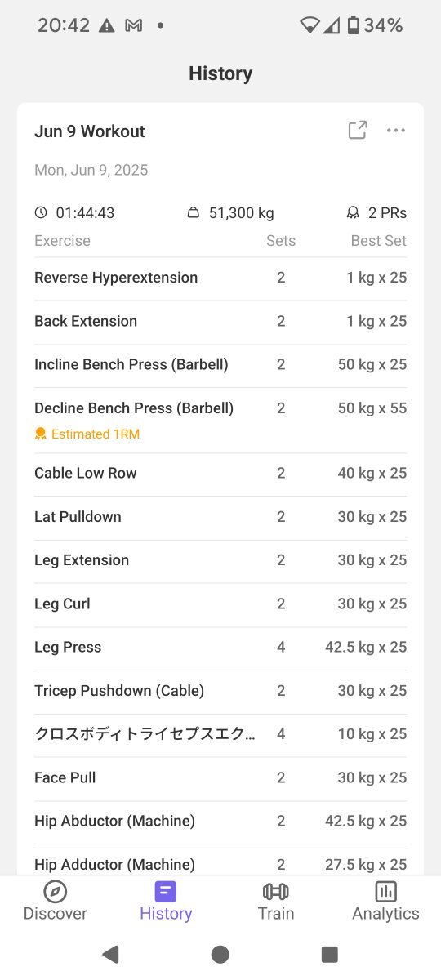
Task: Tap the share workout icon
Action: coord(358,131)
